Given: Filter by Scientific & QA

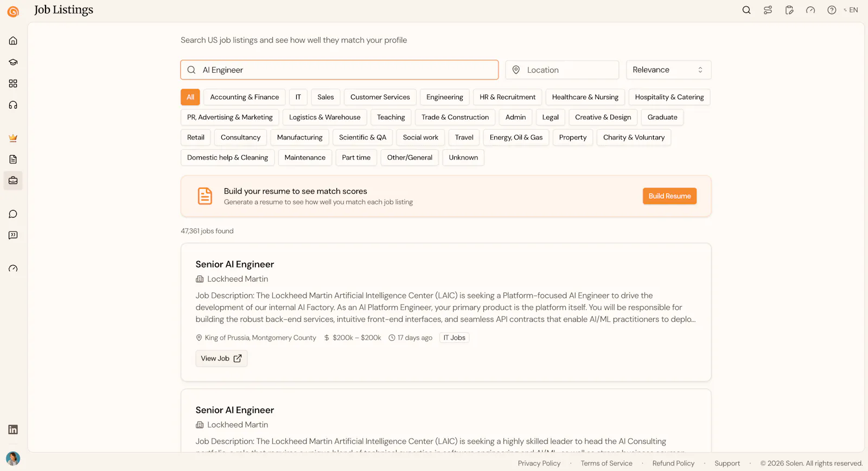Looking at the screenshot, I should point(363,137).
